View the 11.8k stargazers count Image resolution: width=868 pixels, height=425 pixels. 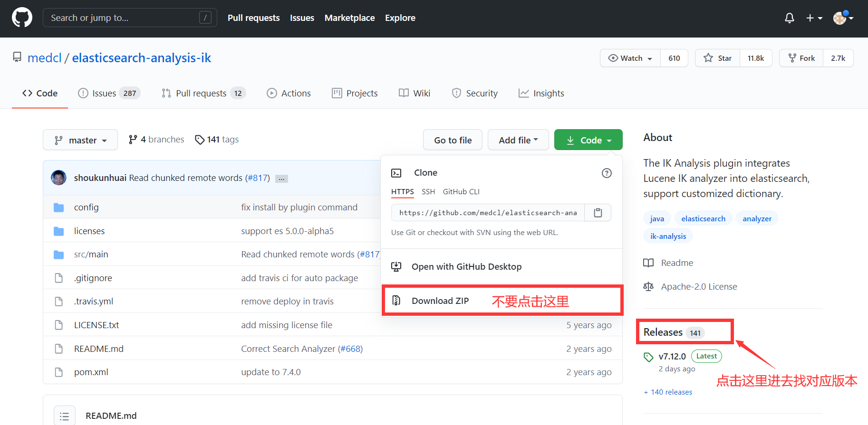[756, 58]
